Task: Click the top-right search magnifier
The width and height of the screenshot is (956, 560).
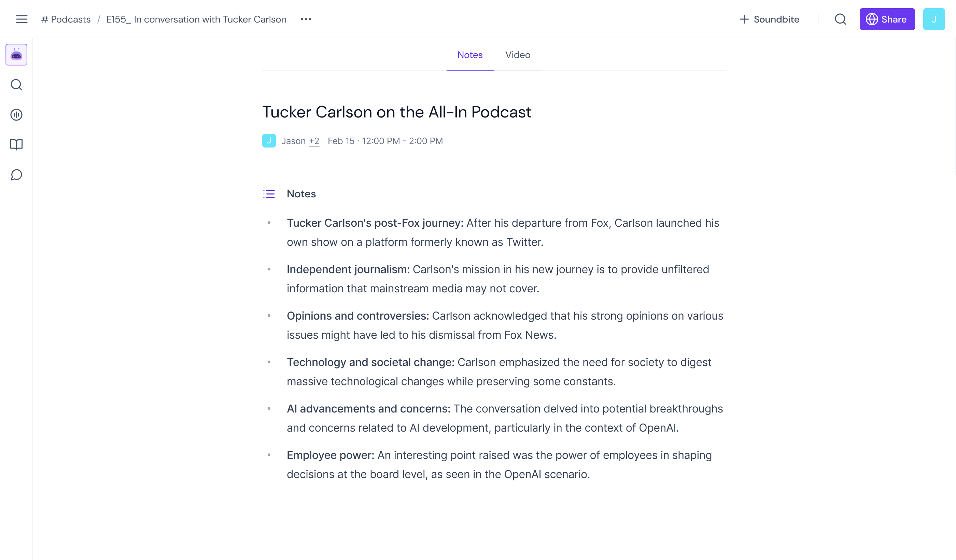Action: 840,19
